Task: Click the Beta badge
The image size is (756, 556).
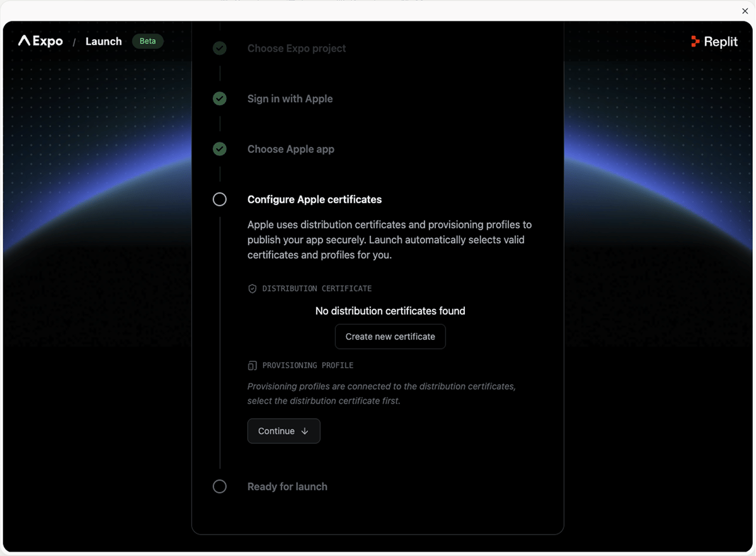Action: coord(147,41)
